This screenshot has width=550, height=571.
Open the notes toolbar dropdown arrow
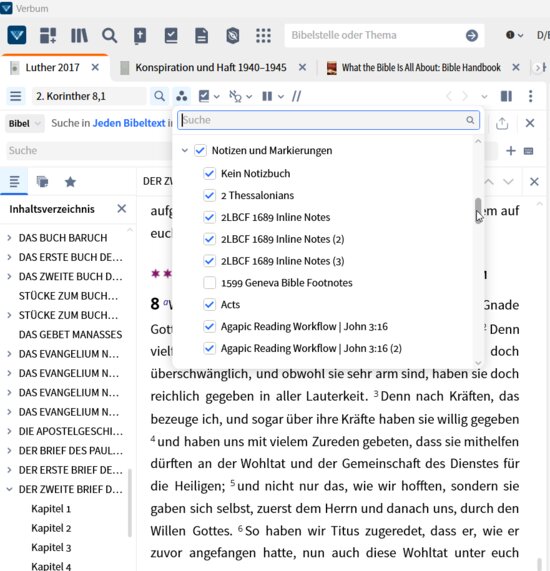(217, 97)
